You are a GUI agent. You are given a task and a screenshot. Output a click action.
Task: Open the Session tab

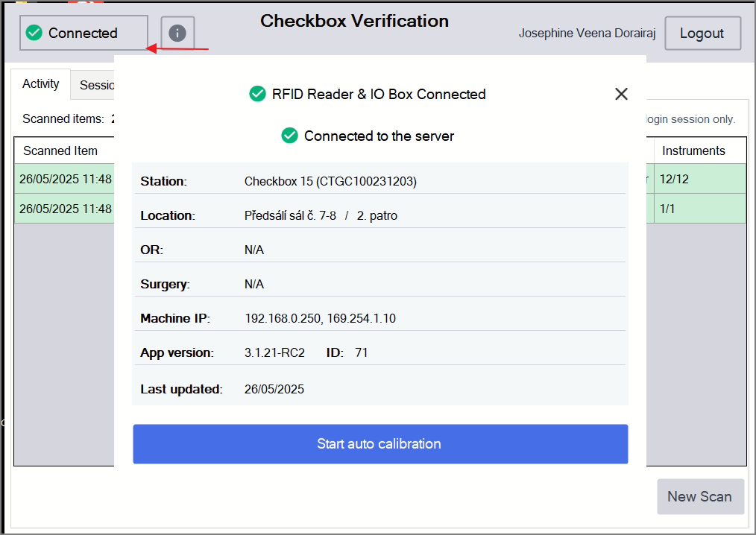(96, 85)
